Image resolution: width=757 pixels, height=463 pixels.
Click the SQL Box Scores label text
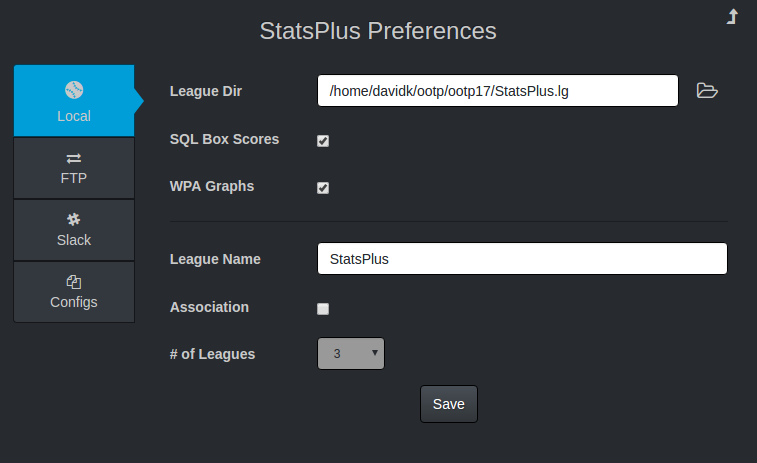225,139
